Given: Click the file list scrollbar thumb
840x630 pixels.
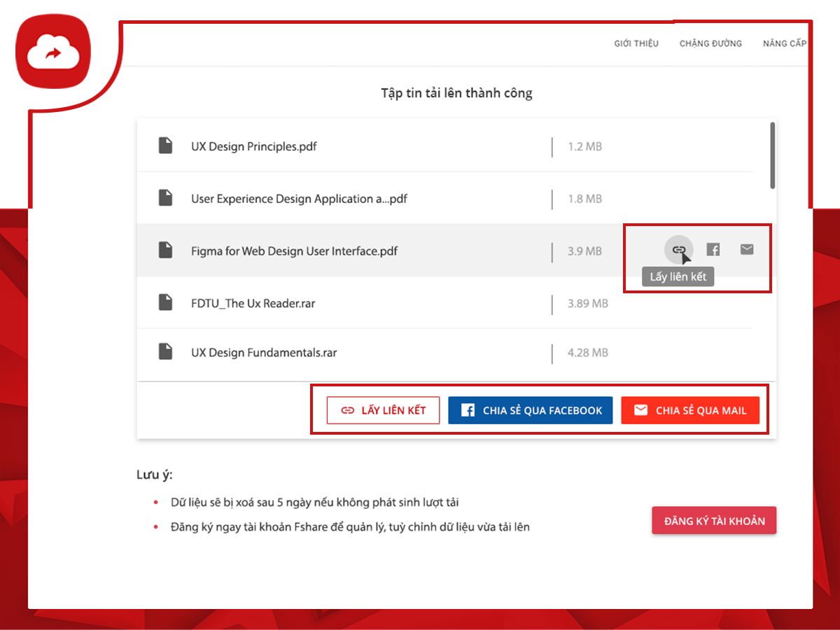Looking at the screenshot, I should click(x=772, y=155).
